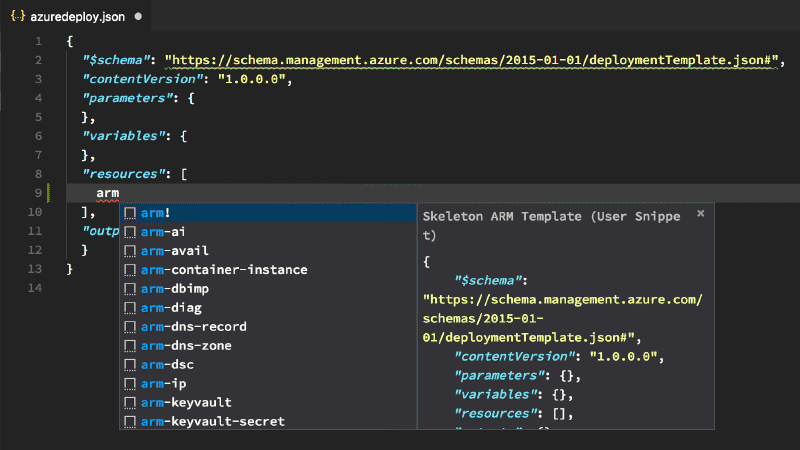Click the snippet icon beside arm-dns-zone

[130, 346]
